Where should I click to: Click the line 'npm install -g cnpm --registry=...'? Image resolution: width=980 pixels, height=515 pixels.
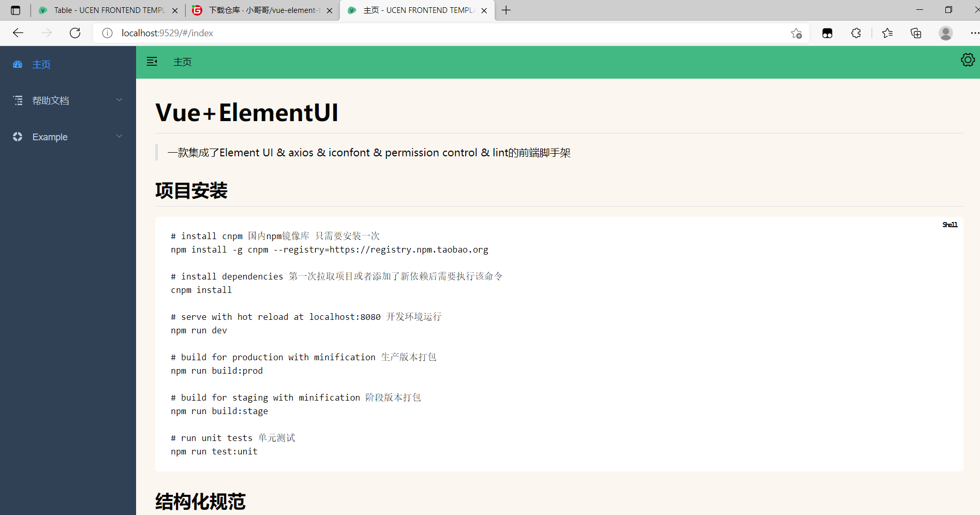(330, 249)
